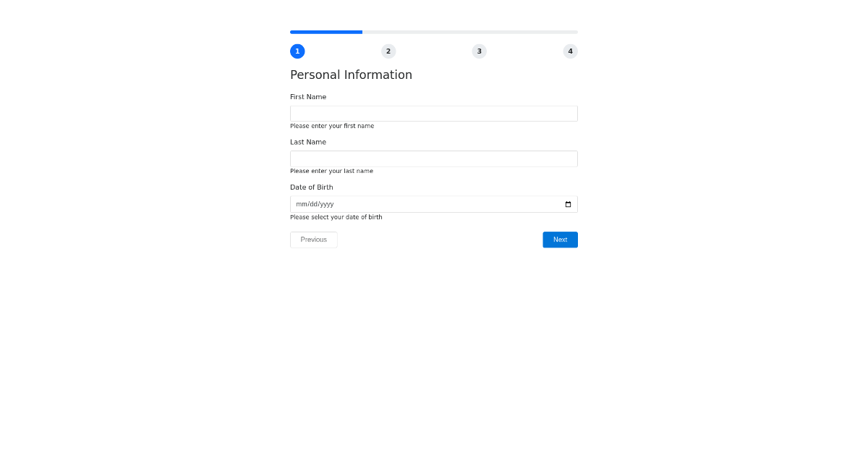Select step 2 in the progress stepper
The width and height of the screenshot is (868, 456).
388,51
